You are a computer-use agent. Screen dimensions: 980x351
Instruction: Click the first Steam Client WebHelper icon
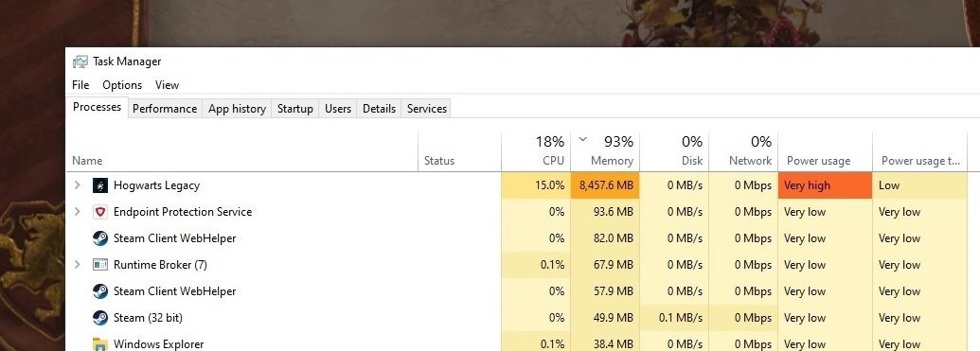click(100, 238)
